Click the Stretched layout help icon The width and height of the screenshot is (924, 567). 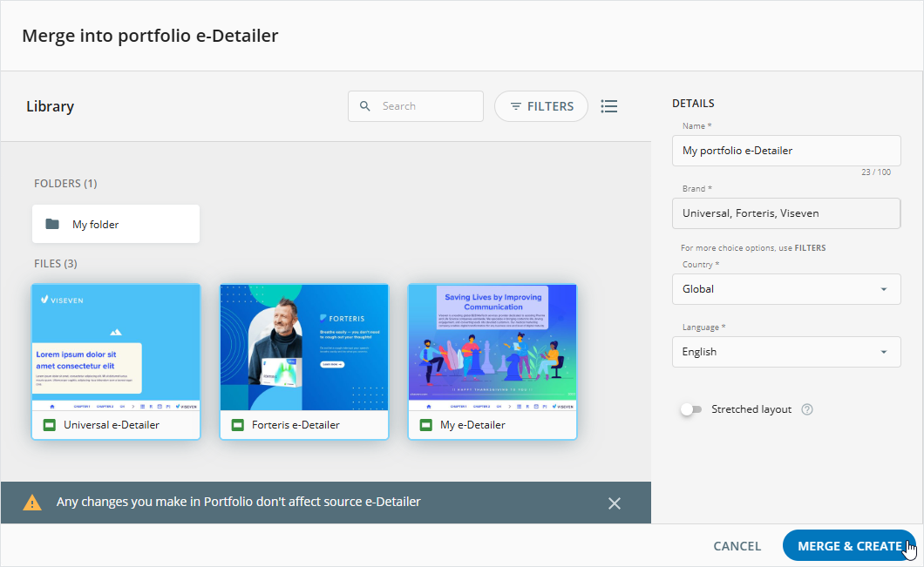point(806,409)
